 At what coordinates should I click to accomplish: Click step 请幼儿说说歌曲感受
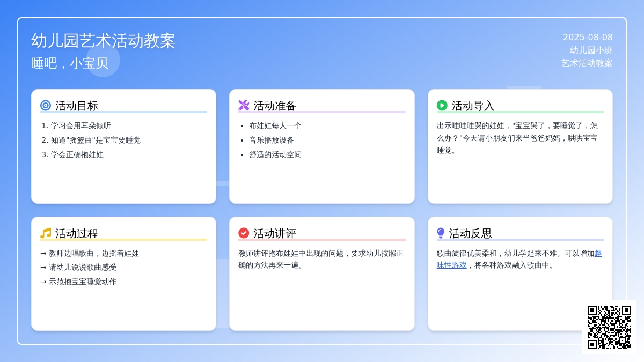[78, 268]
